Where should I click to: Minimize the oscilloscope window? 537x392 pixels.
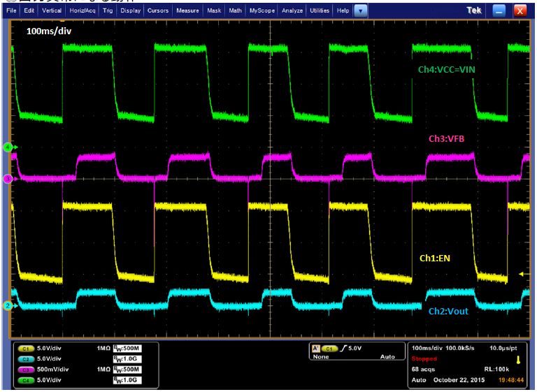point(499,11)
